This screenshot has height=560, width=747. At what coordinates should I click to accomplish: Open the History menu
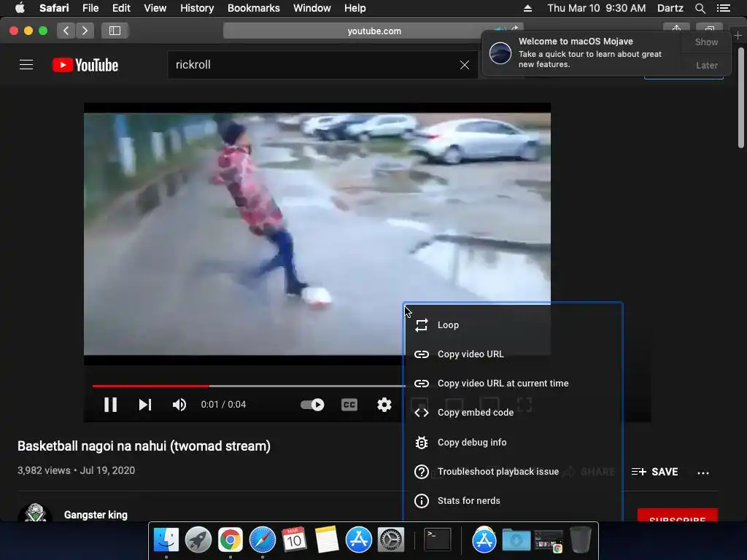[x=197, y=8]
